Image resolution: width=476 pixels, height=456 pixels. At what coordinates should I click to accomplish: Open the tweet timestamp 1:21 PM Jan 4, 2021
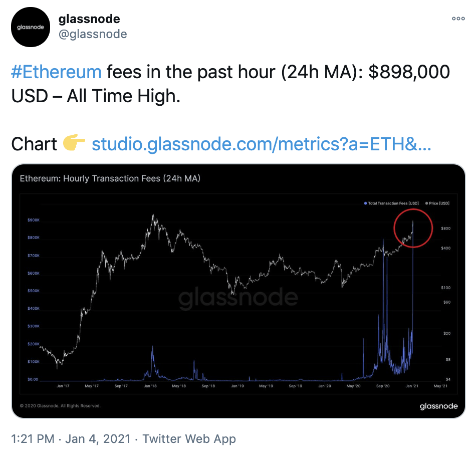point(71,439)
